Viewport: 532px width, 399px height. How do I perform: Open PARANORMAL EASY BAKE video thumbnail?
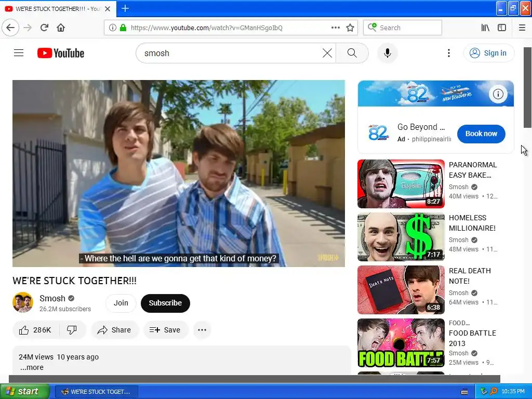click(401, 183)
